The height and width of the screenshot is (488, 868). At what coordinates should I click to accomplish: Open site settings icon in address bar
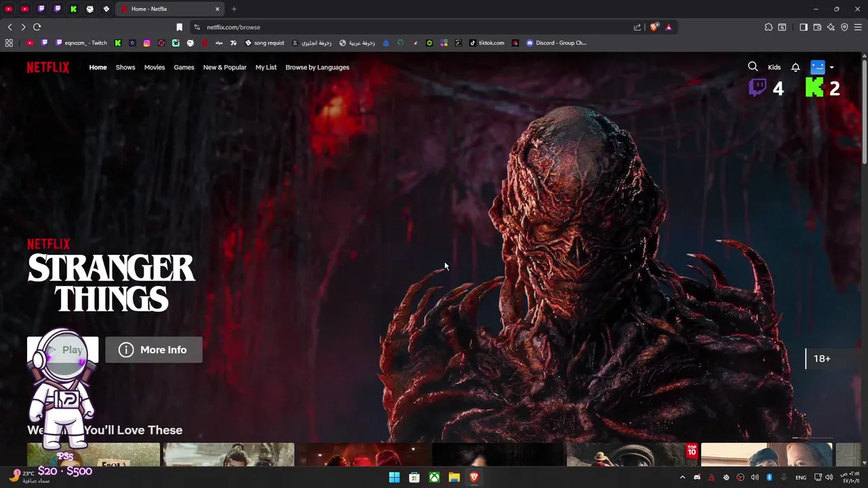point(197,27)
